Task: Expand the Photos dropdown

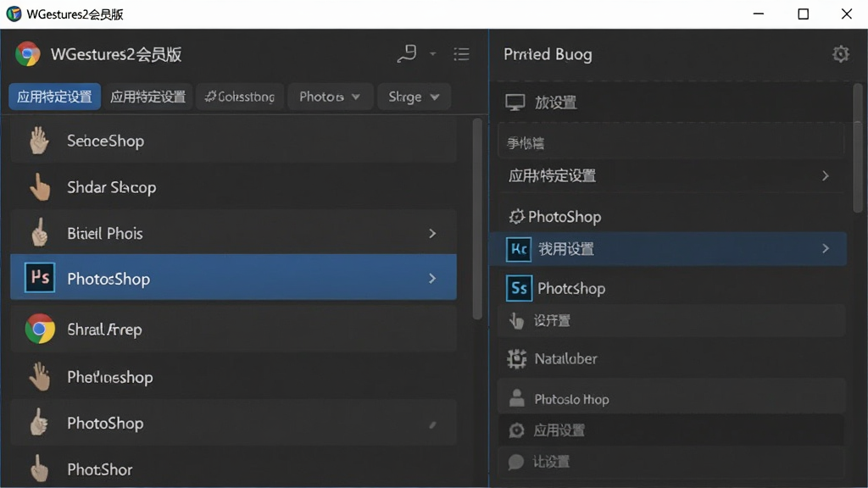Action: (330, 97)
